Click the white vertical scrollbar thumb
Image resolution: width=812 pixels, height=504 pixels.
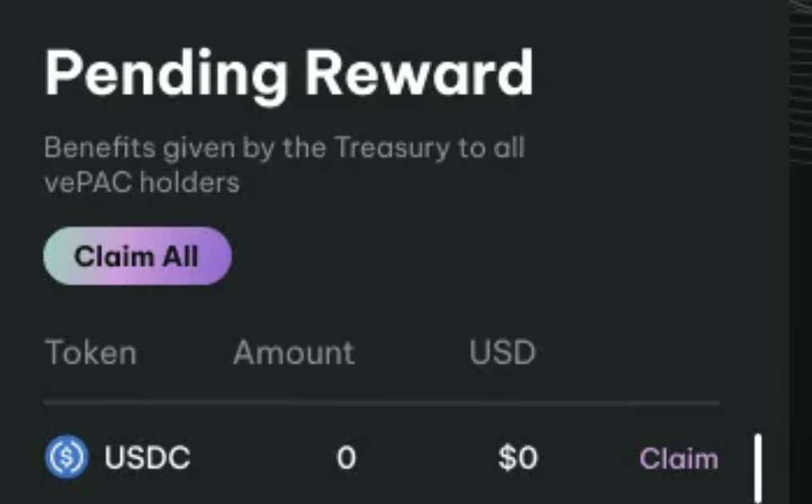(757, 467)
